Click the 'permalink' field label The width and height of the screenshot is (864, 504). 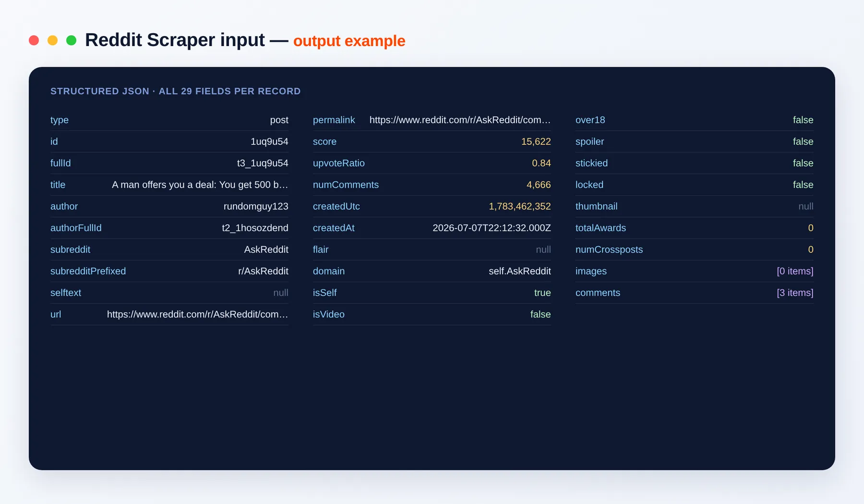pos(334,120)
